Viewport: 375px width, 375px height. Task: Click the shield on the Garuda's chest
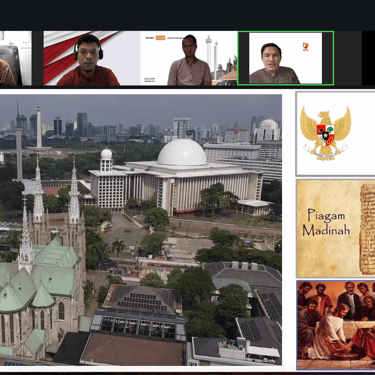pos(325,135)
